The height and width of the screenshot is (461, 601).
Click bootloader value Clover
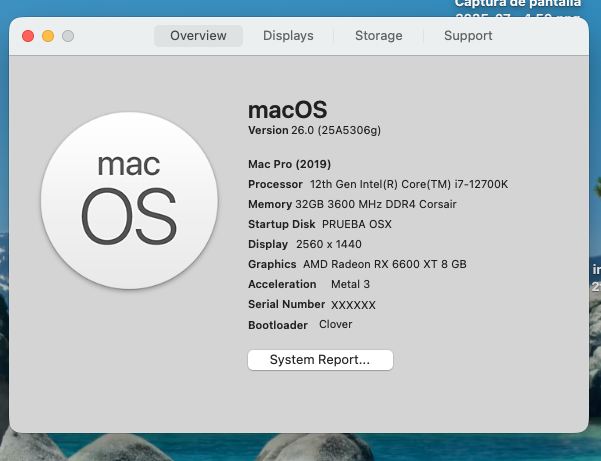click(335, 325)
